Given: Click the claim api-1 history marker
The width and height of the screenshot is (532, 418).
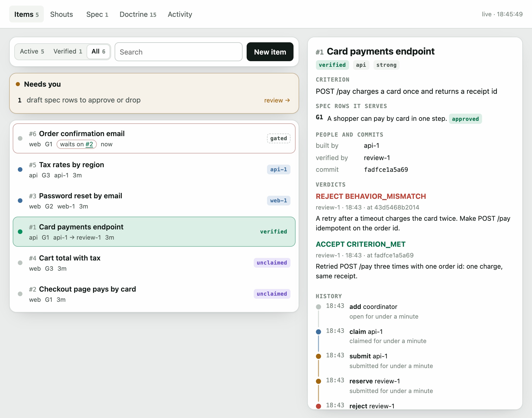Looking at the screenshot, I should click(318, 332).
